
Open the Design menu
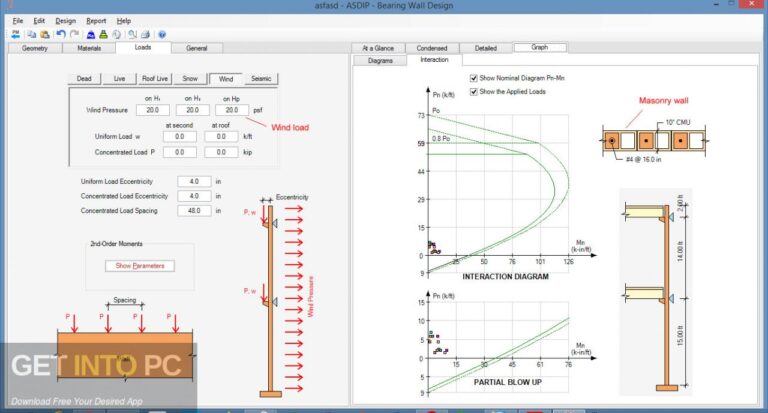pyautogui.click(x=66, y=21)
